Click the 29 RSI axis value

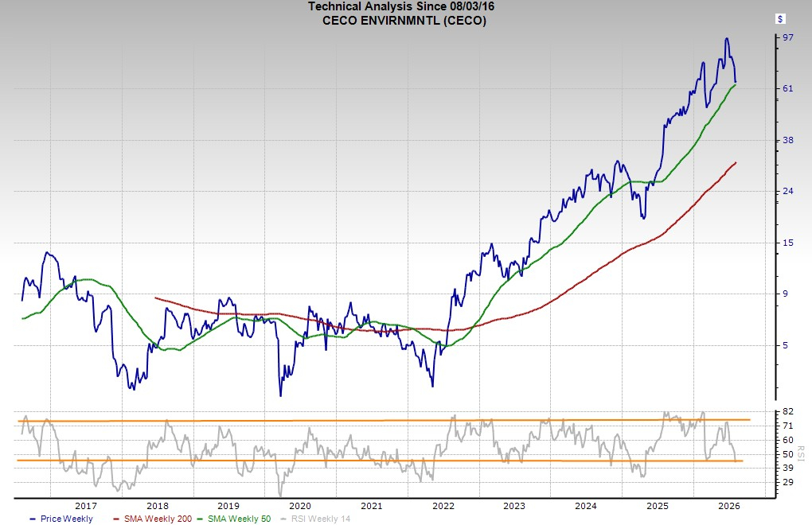click(787, 482)
